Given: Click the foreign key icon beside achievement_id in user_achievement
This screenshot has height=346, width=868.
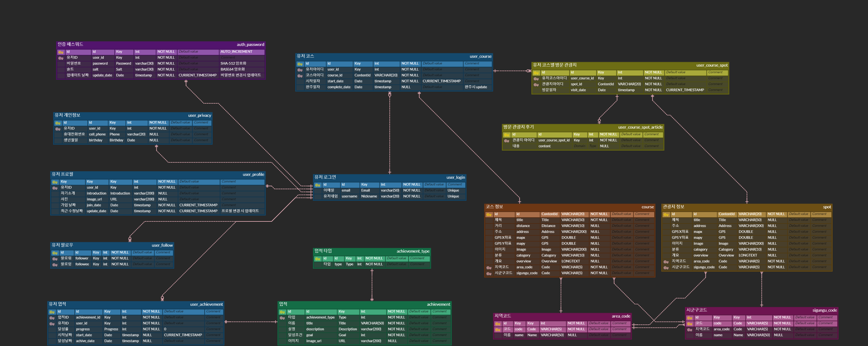Looking at the screenshot, I should [52, 318].
